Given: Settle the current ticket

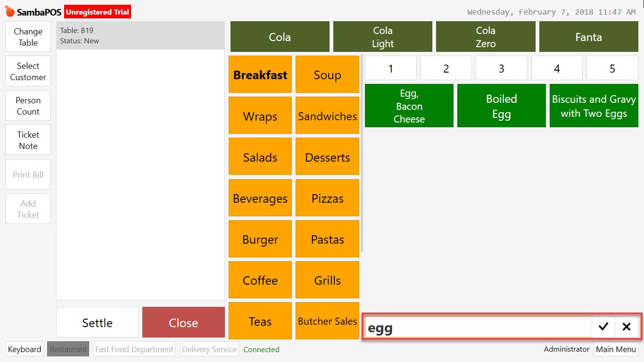Looking at the screenshot, I should [x=97, y=322].
